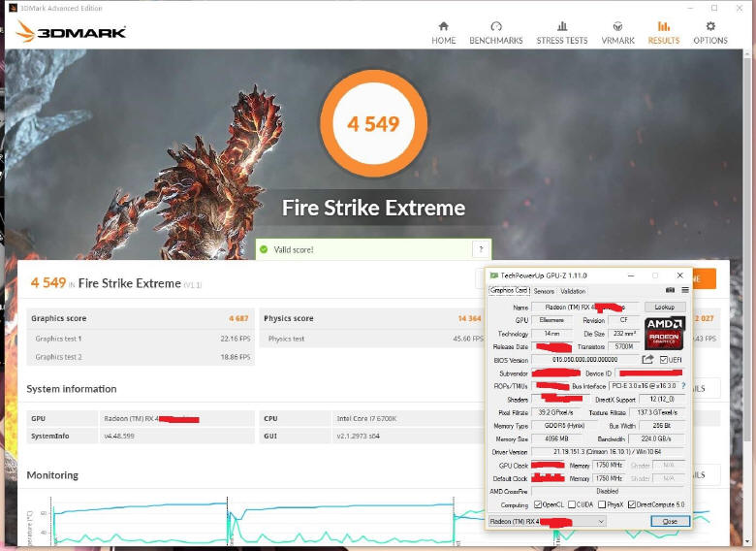Click the 3DMark logo

pyautogui.click(x=71, y=32)
